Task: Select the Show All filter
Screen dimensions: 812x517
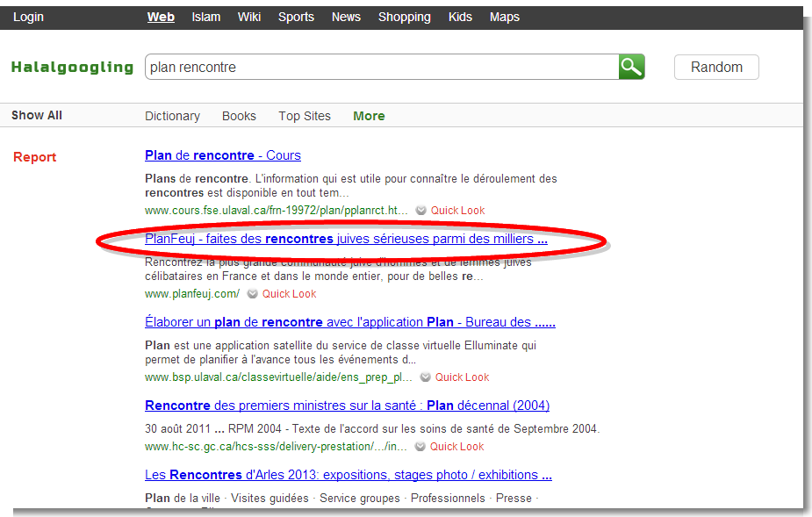Action: pos(37,115)
